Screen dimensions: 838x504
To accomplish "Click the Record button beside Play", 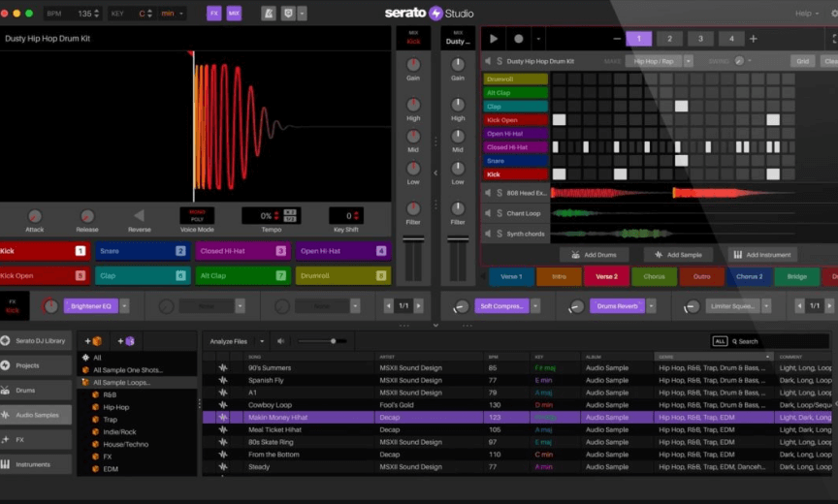I will click(x=519, y=39).
